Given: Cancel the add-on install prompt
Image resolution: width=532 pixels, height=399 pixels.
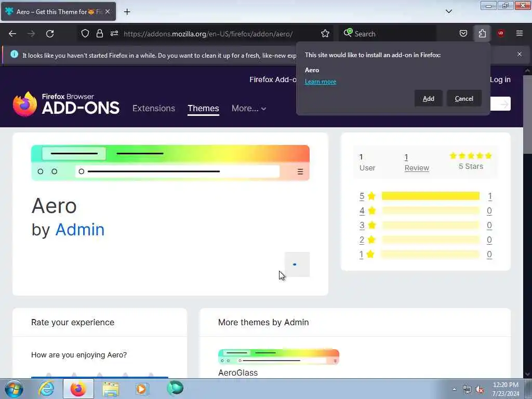Looking at the screenshot, I should [x=464, y=98].
